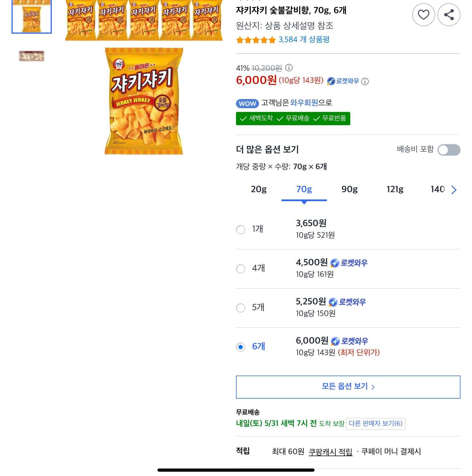472x476 pixels.
Task: Expand 모든 옵션 보기 options list
Action: click(348, 387)
